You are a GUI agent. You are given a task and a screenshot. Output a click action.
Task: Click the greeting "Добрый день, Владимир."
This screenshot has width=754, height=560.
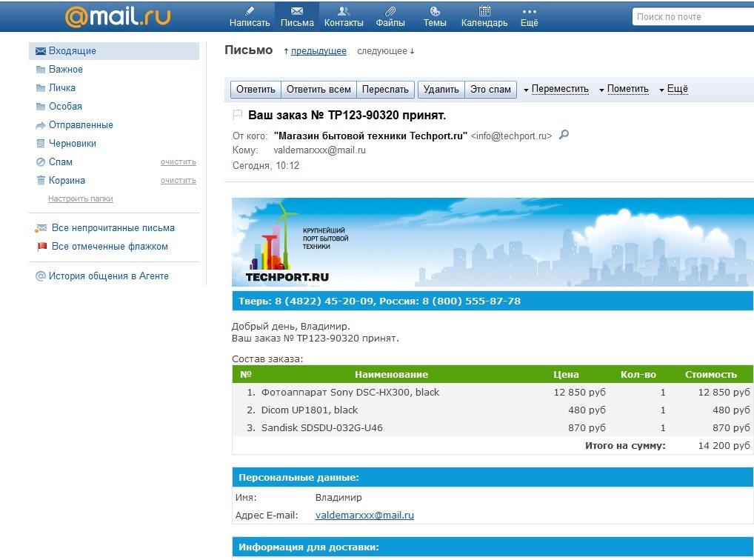pos(291,327)
